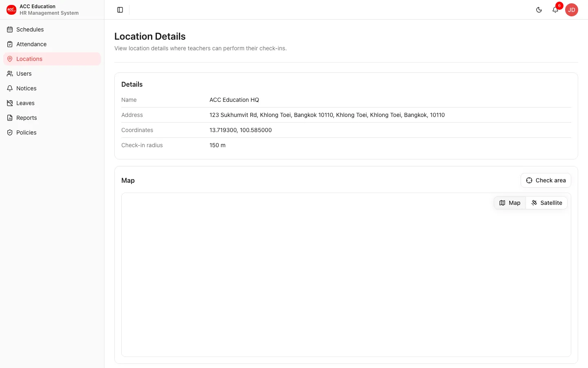Select Locations menu item
This screenshot has height=368, width=588.
pyautogui.click(x=52, y=59)
